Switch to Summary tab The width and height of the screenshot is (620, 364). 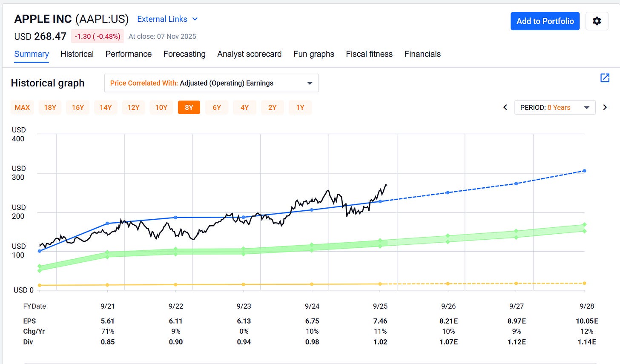[x=32, y=54]
